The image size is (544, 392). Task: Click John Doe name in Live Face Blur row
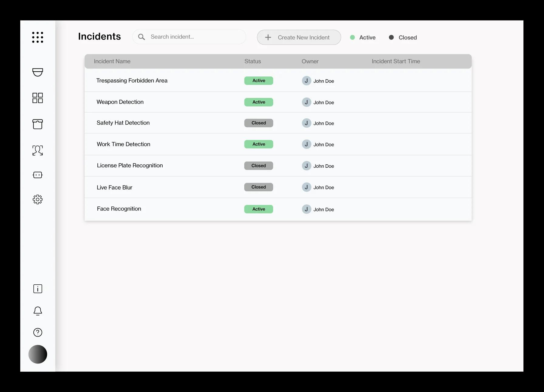(x=324, y=187)
